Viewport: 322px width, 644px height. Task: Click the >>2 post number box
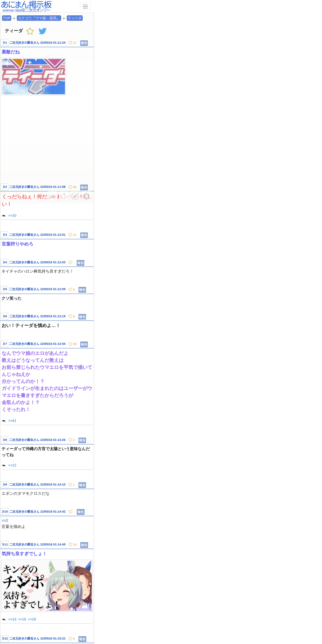[x=5, y=187]
